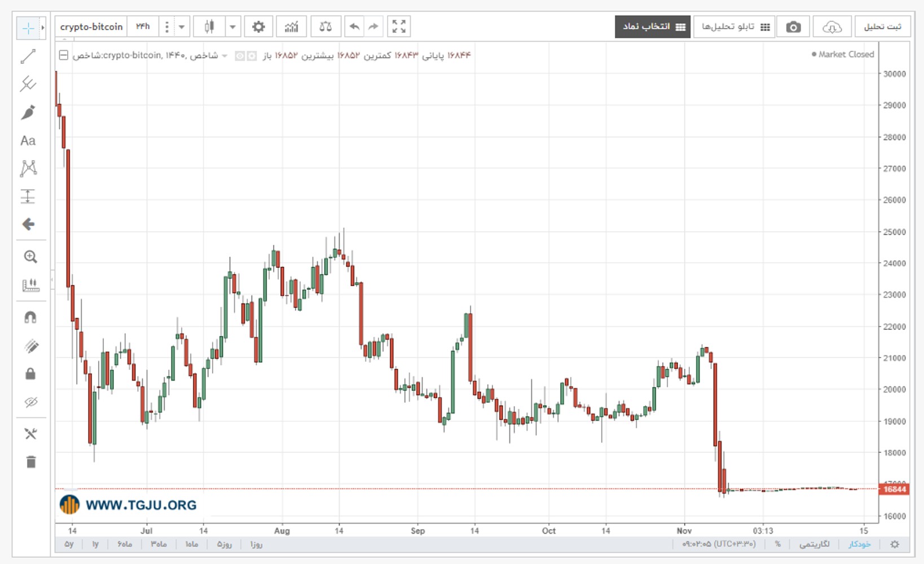
Task: Select the ۵y time range
Action: point(69,544)
